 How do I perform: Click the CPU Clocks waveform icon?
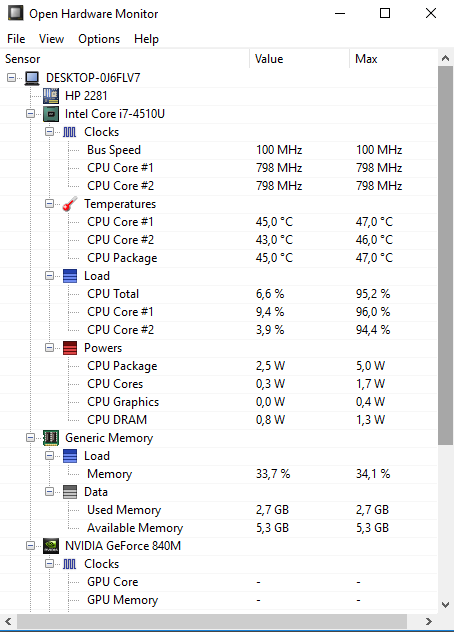tap(70, 132)
